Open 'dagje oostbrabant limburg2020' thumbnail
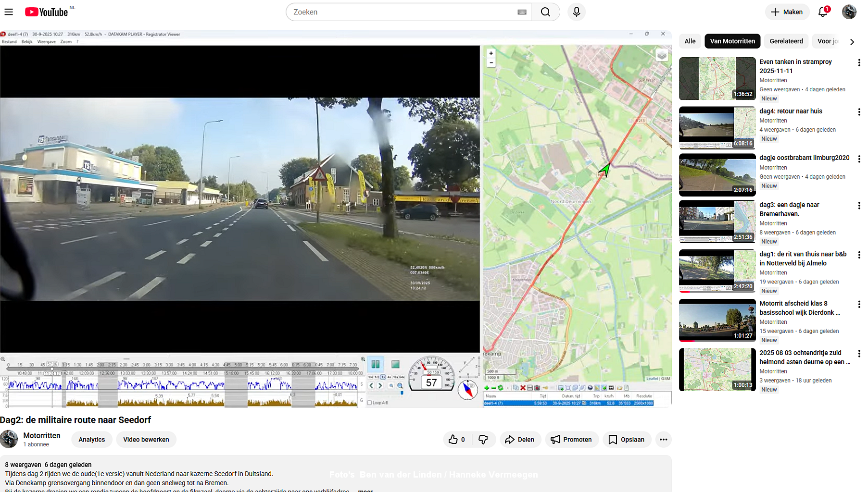This screenshot has height=492, width=868. pos(717,175)
